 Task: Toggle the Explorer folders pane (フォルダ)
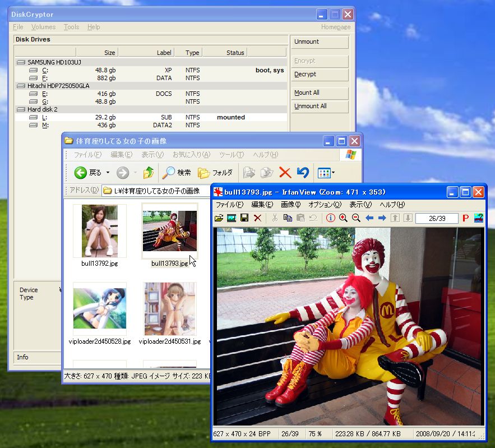click(215, 173)
